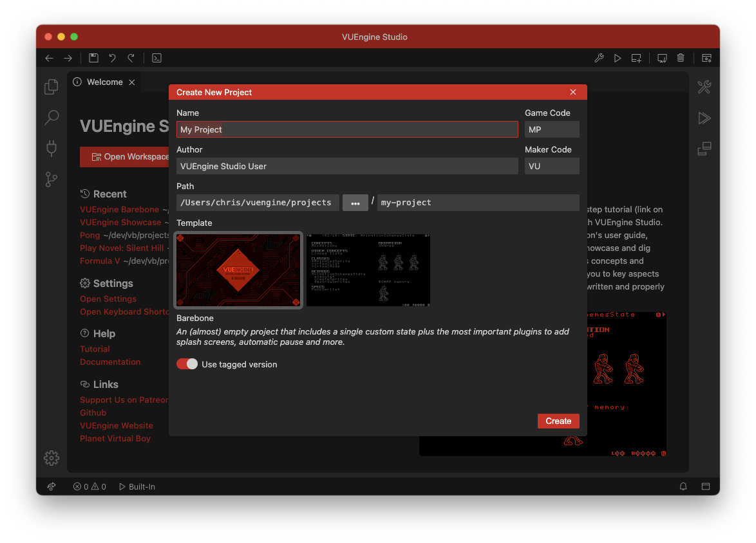Click the Run play icon in top toolbar

[x=617, y=58]
